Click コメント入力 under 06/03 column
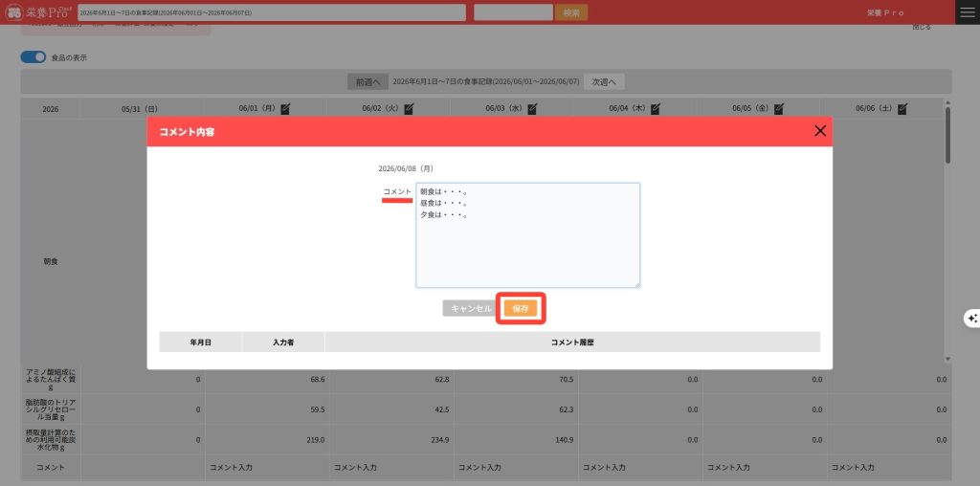 point(479,467)
